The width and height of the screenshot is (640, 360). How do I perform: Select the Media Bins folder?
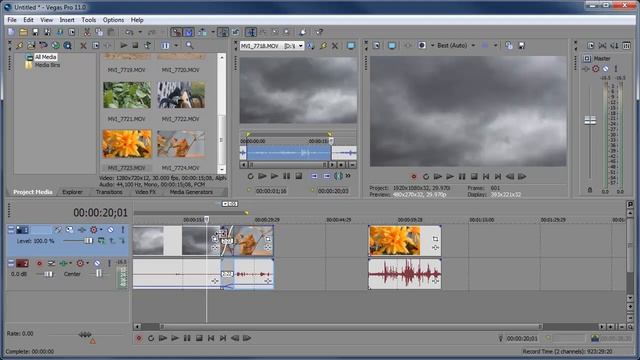(x=47, y=65)
